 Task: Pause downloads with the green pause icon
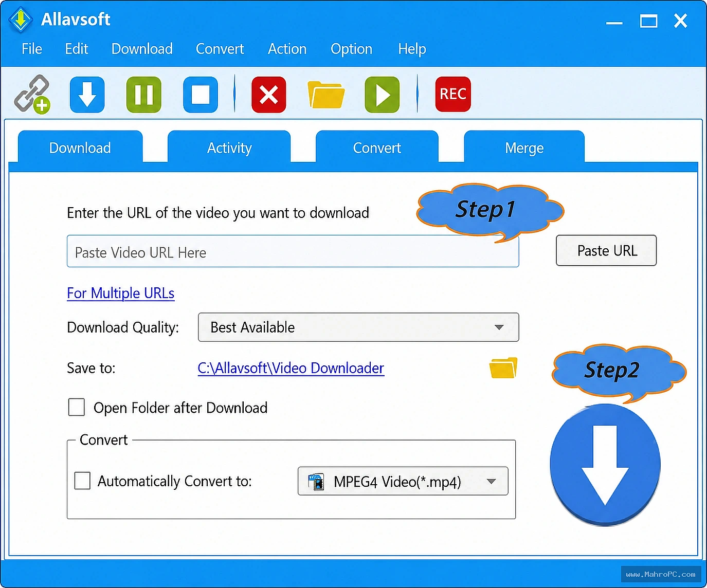[144, 95]
